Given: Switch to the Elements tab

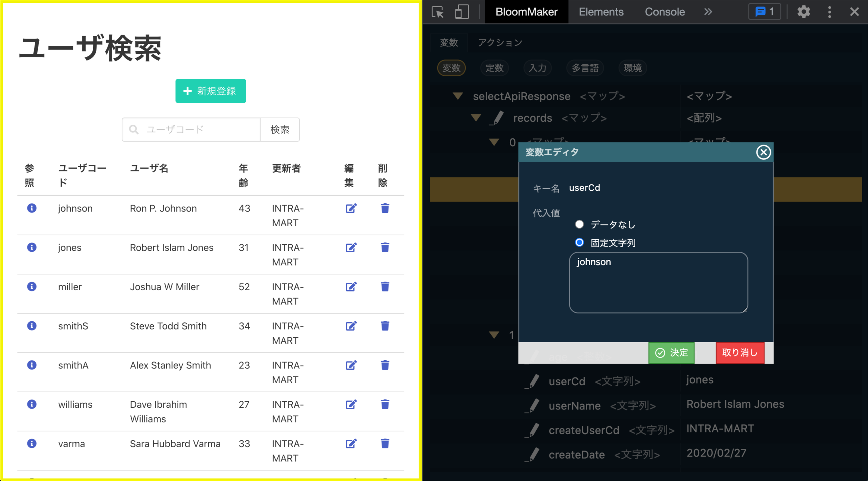Looking at the screenshot, I should click(x=601, y=12).
